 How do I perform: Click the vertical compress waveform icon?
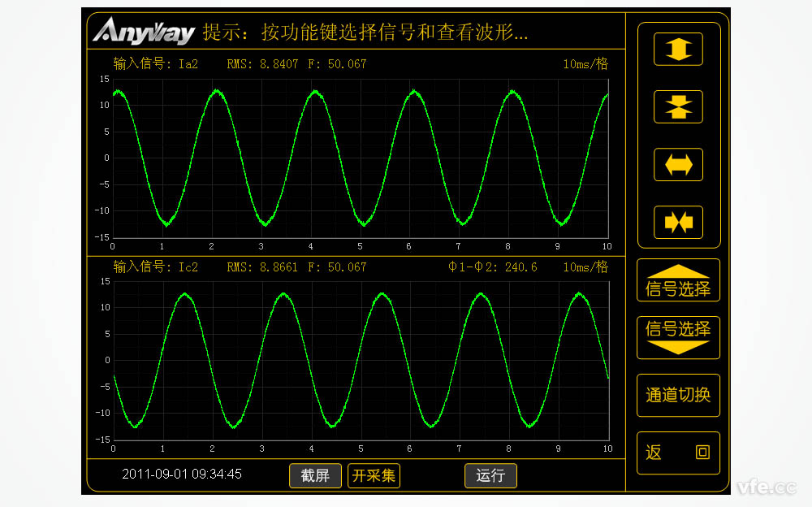[678, 106]
